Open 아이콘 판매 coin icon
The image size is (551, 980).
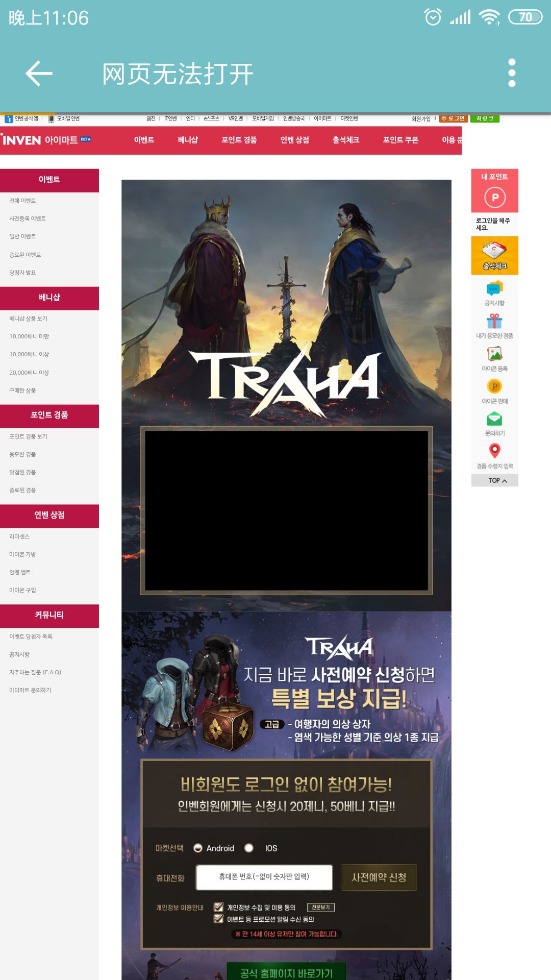click(x=494, y=386)
